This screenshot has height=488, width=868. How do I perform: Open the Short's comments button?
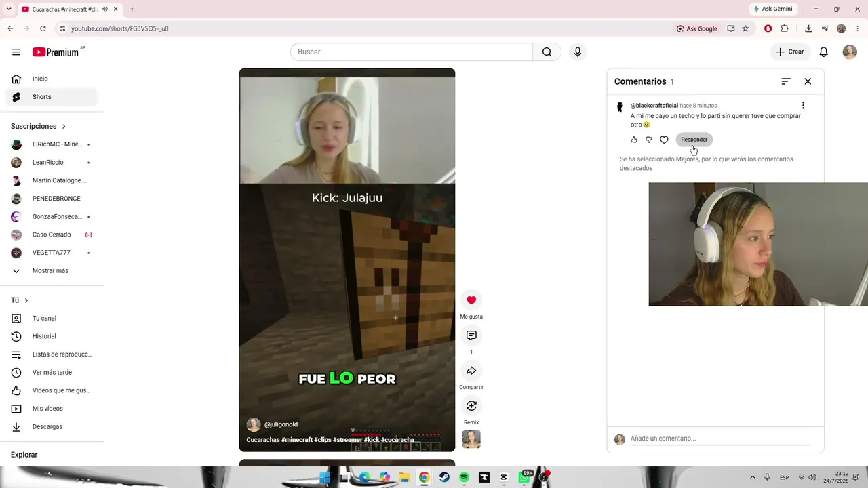coord(471,335)
